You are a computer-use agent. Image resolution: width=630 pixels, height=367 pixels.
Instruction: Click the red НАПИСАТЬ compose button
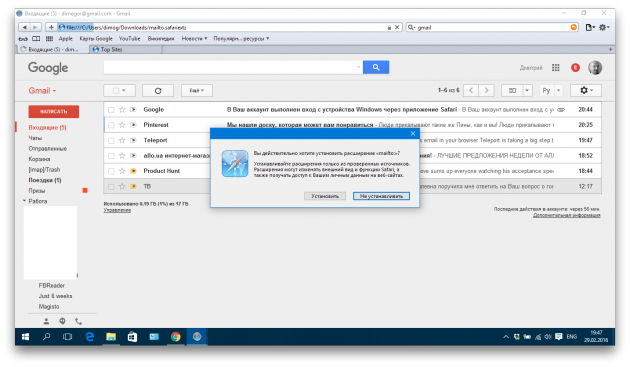[53, 111]
